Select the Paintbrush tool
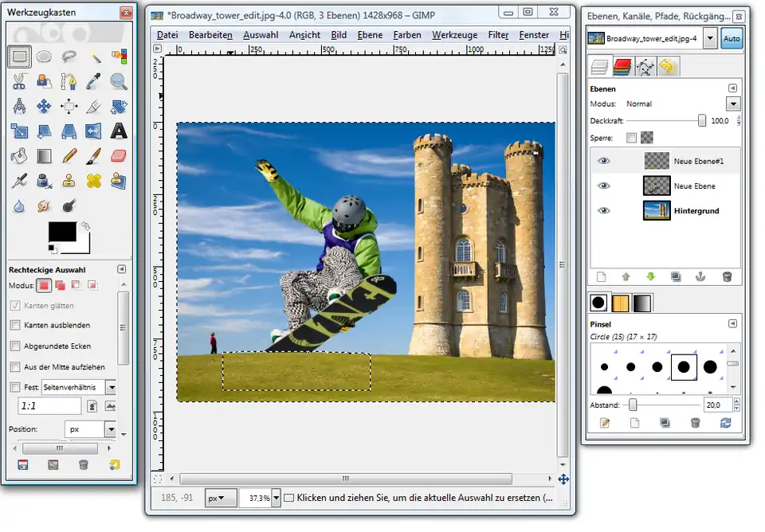Screen dimensions: 765x532 (94, 155)
